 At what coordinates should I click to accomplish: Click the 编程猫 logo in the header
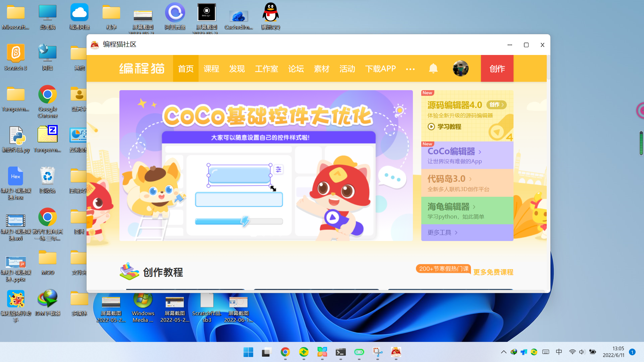(142, 68)
